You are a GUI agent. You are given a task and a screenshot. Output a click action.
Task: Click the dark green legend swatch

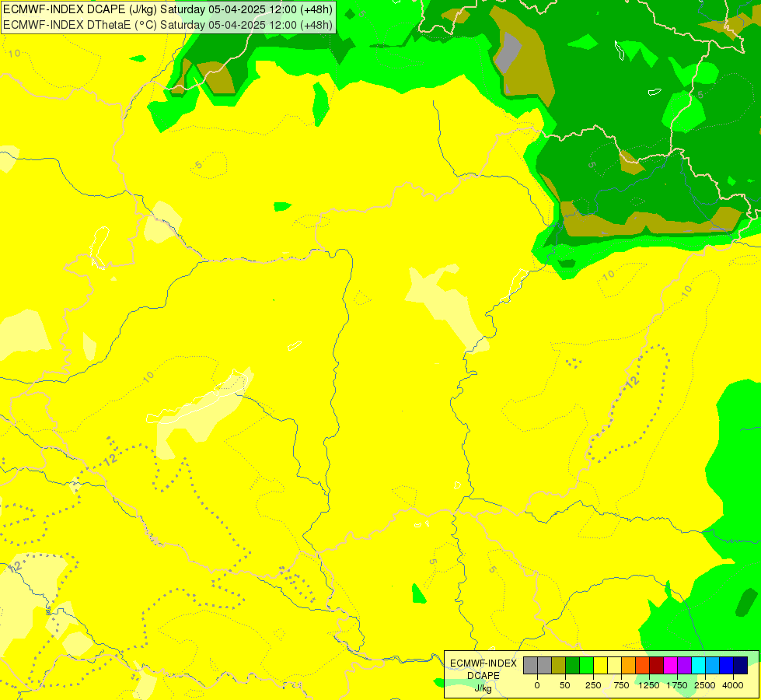click(x=572, y=665)
